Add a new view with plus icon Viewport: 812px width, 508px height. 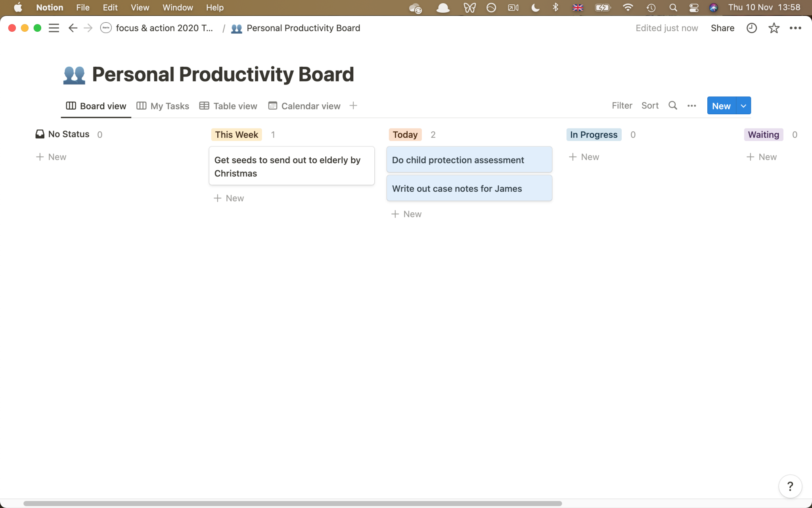(x=353, y=106)
